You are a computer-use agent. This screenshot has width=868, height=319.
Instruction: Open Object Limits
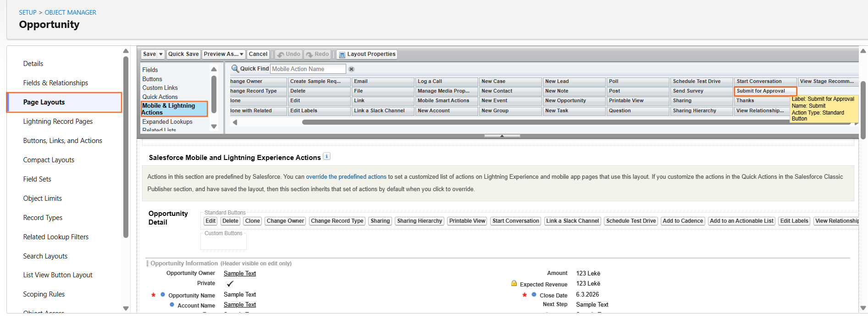click(x=42, y=198)
